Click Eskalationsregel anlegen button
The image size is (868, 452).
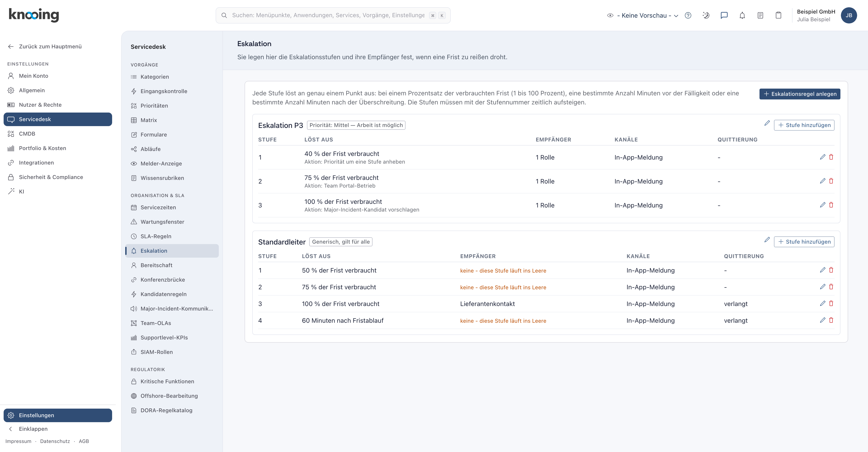point(800,94)
